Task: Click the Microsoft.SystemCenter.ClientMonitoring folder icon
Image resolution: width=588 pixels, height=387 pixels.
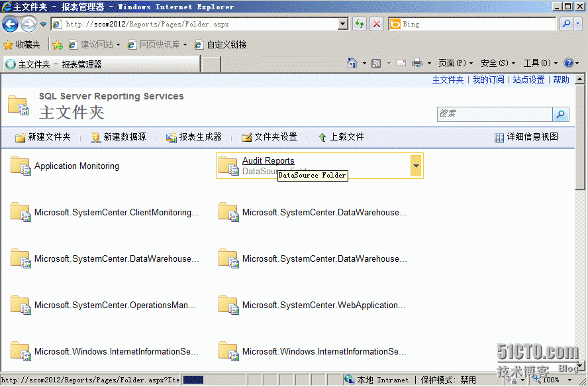Action: pos(21,212)
